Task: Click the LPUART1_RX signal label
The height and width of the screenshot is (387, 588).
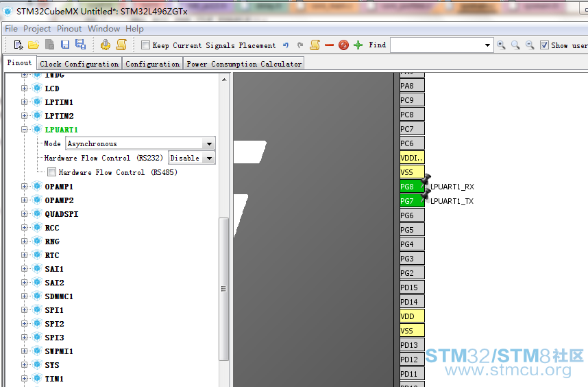Action: [452, 187]
